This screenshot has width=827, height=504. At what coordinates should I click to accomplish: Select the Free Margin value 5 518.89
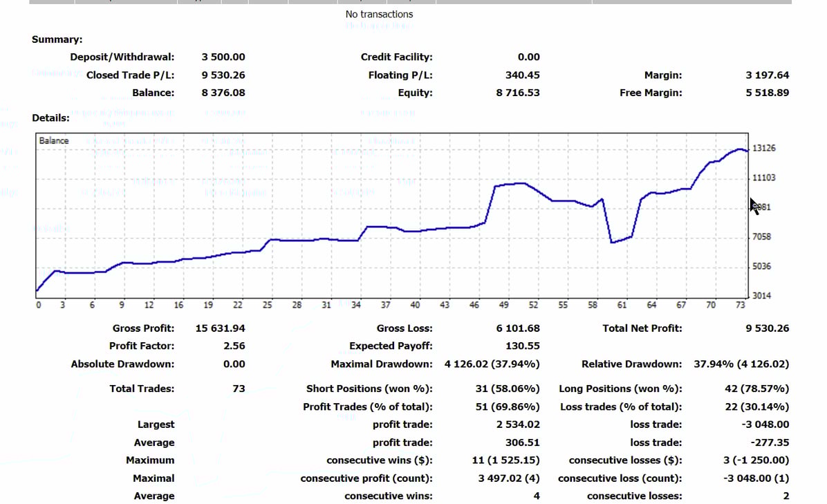tap(767, 93)
